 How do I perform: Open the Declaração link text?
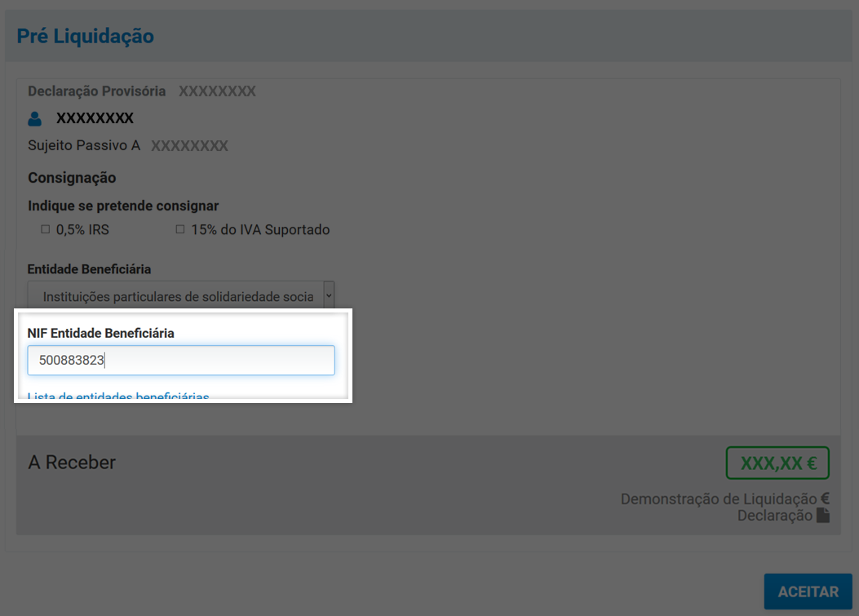point(774,516)
